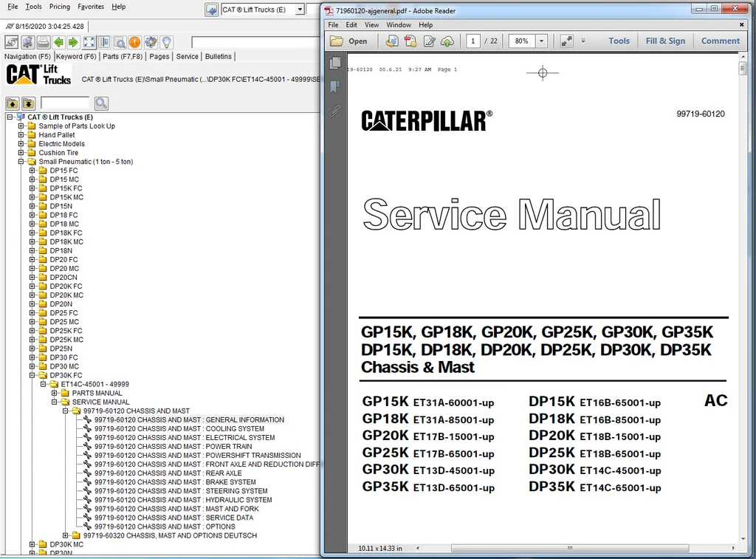This screenshot has width=756, height=559.
Task: Open the Comment pane
Action: [x=721, y=41]
